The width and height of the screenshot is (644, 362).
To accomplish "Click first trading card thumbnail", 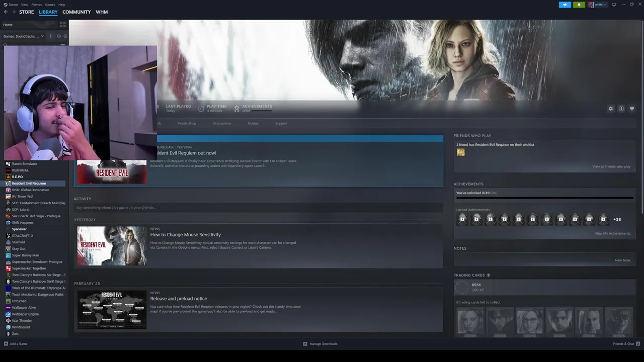I will (x=470, y=322).
